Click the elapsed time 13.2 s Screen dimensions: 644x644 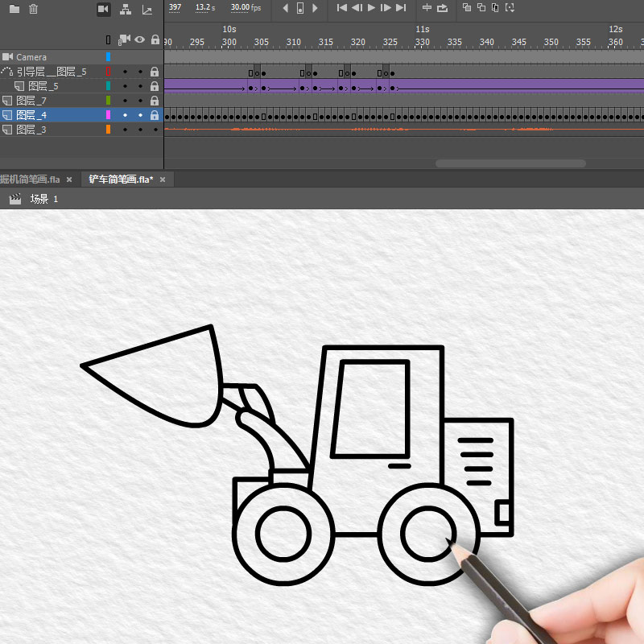point(205,7)
